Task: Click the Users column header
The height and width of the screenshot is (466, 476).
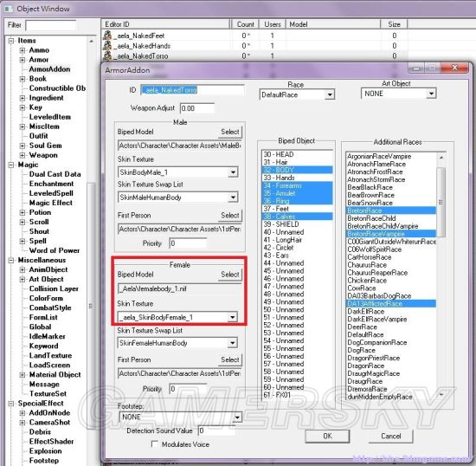Action: (273, 24)
